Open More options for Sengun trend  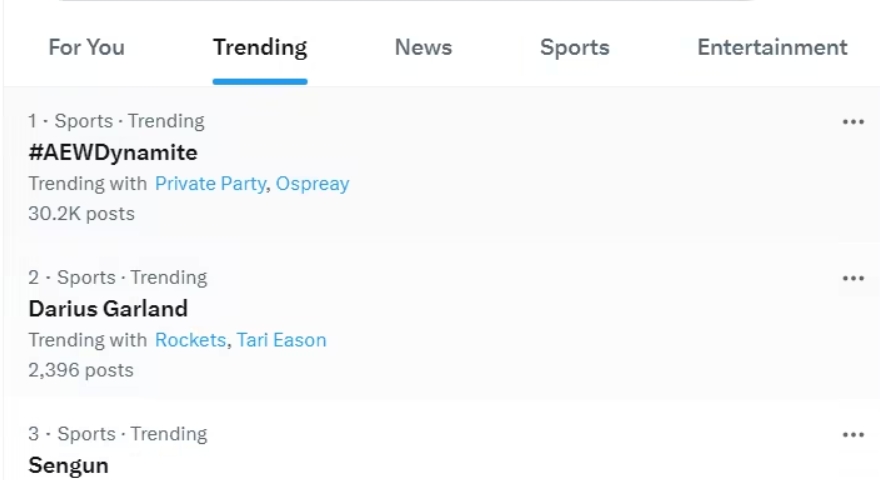[x=852, y=435]
